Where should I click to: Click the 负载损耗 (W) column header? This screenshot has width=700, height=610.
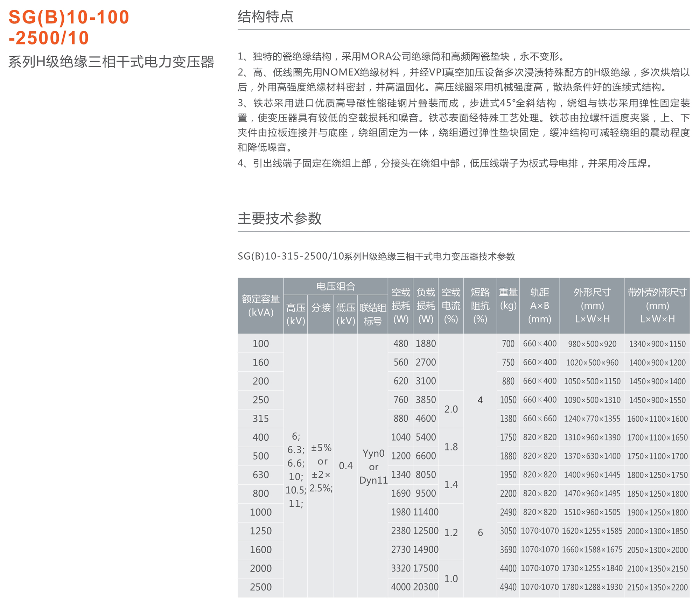426,306
